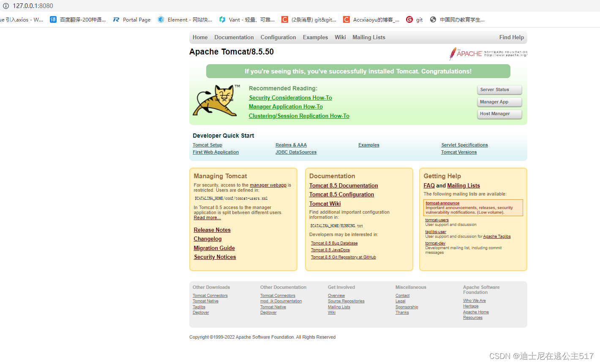This screenshot has width=600, height=364.
Task: Open Who We Are footer link
Action: click(474, 301)
